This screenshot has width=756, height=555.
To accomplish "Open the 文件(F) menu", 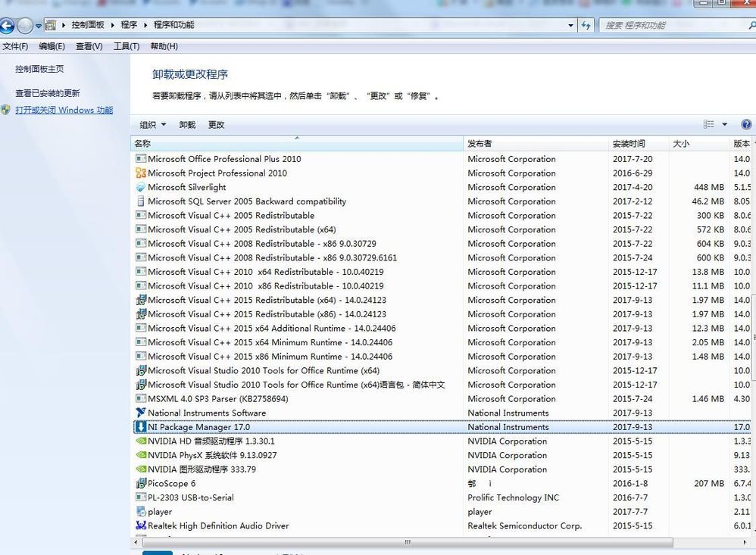I will pos(15,46).
